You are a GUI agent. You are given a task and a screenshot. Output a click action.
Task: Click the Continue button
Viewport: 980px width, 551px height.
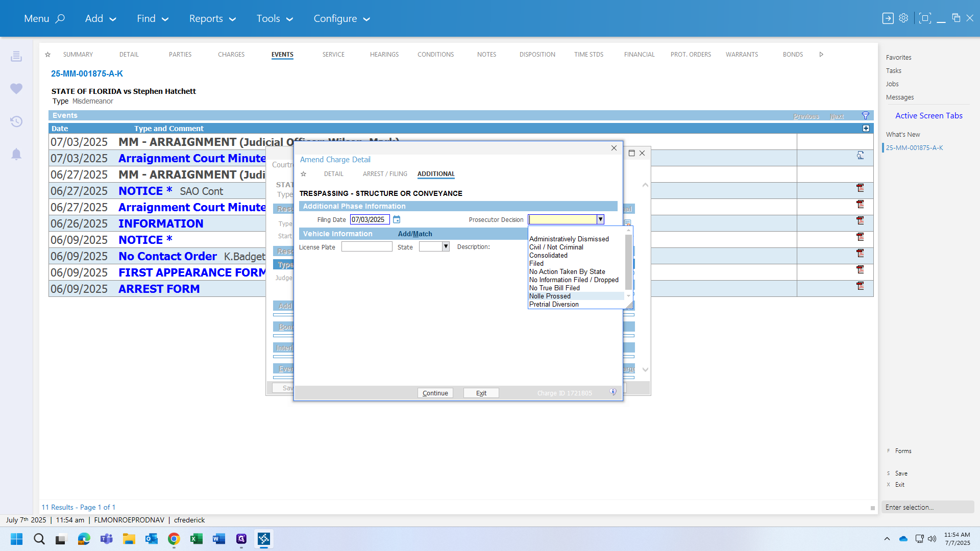(435, 393)
